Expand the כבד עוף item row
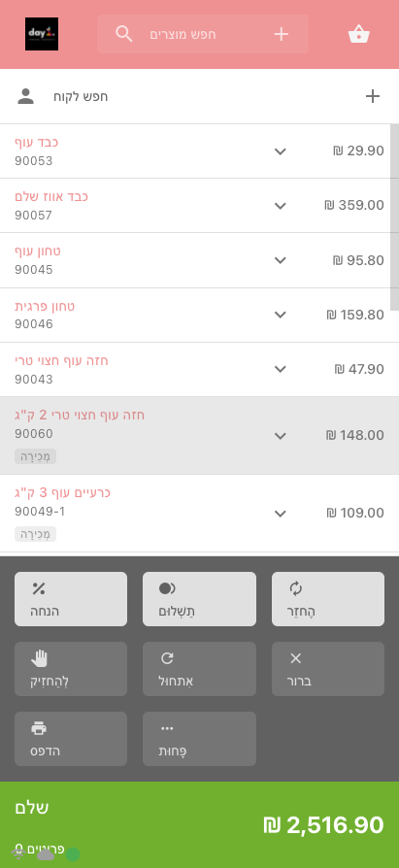399x868 pixels. tap(195, 151)
